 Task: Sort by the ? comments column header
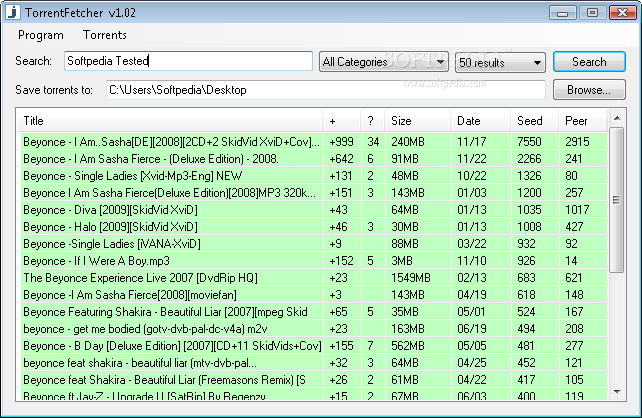pyautogui.click(x=372, y=121)
